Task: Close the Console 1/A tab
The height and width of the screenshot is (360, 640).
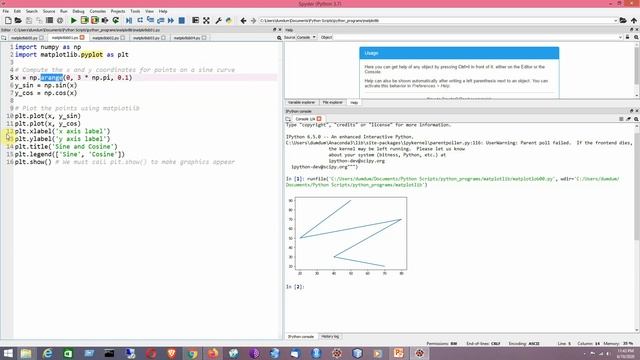Action: 319,119
